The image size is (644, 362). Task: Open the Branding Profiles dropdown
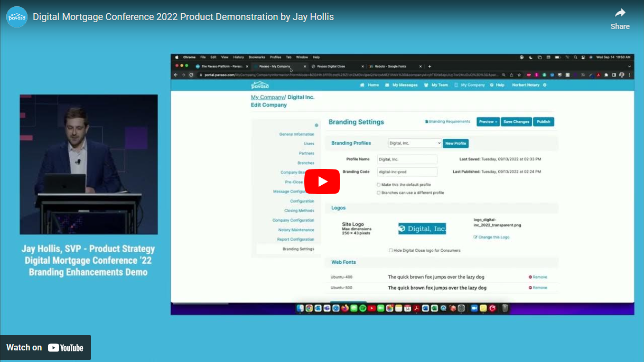coord(415,143)
